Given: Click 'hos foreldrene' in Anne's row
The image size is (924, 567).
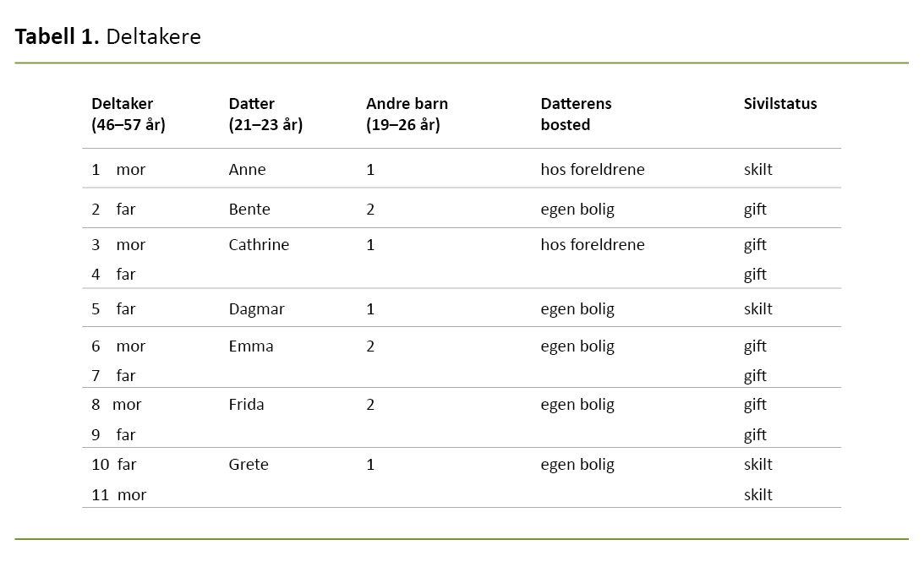Looking at the screenshot, I should (593, 170).
